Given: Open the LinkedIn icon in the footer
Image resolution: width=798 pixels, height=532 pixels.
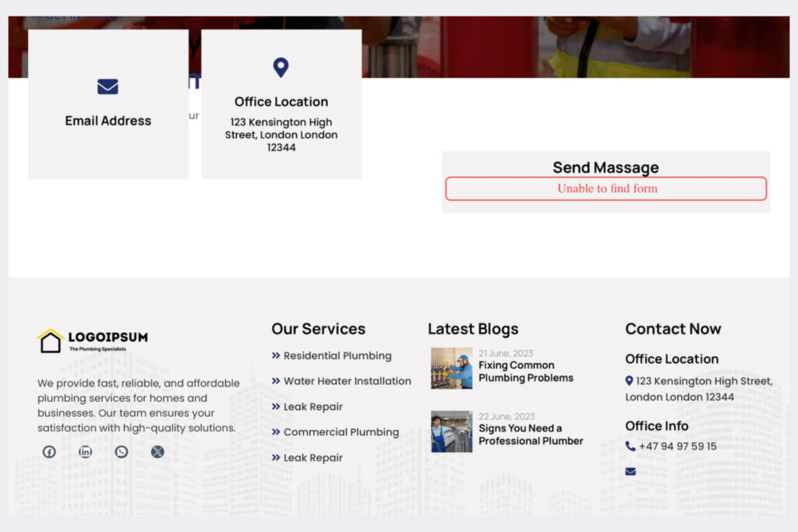Looking at the screenshot, I should pyautogui.click(x=86, y=452).
